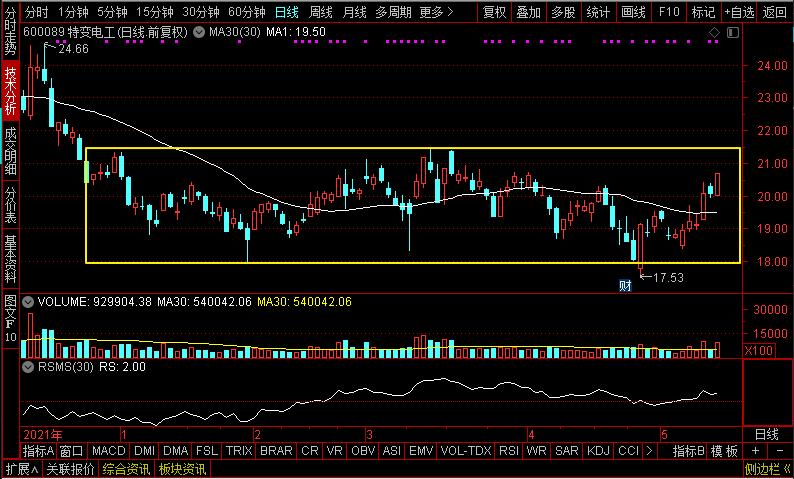Click the 窗口 window button
The width and height of the screenshot is (794, 479).
[x=71, y=451]
